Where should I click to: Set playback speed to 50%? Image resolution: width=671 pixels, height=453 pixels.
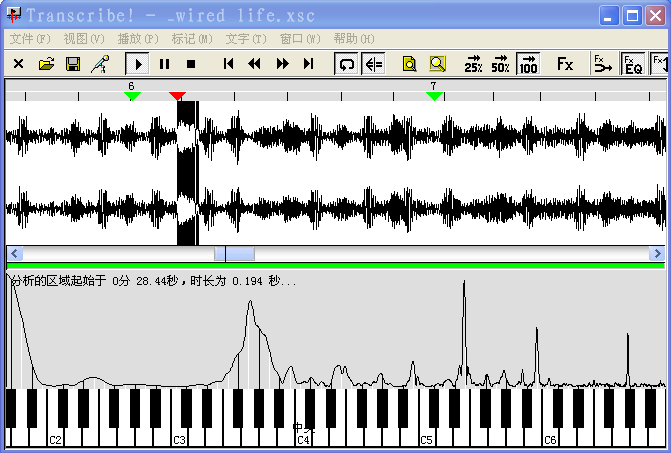(500, 64)
